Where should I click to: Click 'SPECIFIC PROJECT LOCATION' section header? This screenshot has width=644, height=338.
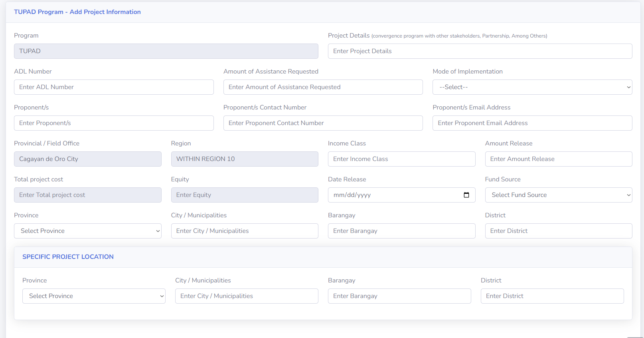[68, 257]
